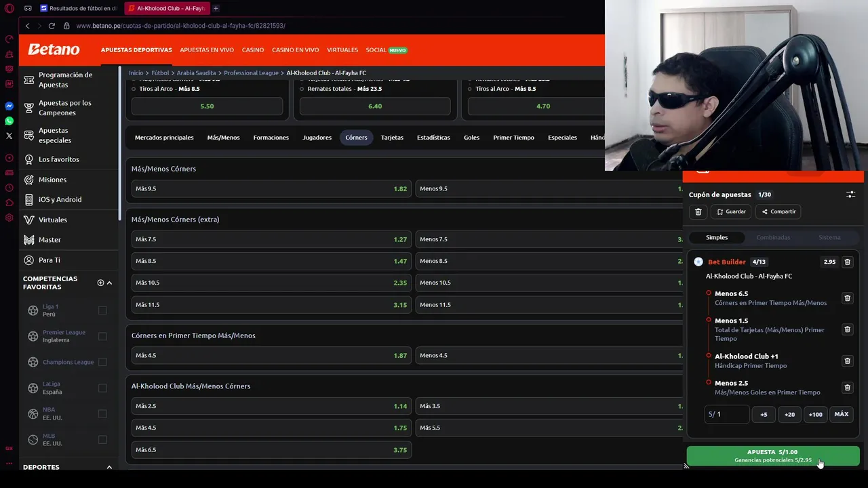Click the bet slip settings sliders icon
The image size is (868, 488).
[850, 195]
